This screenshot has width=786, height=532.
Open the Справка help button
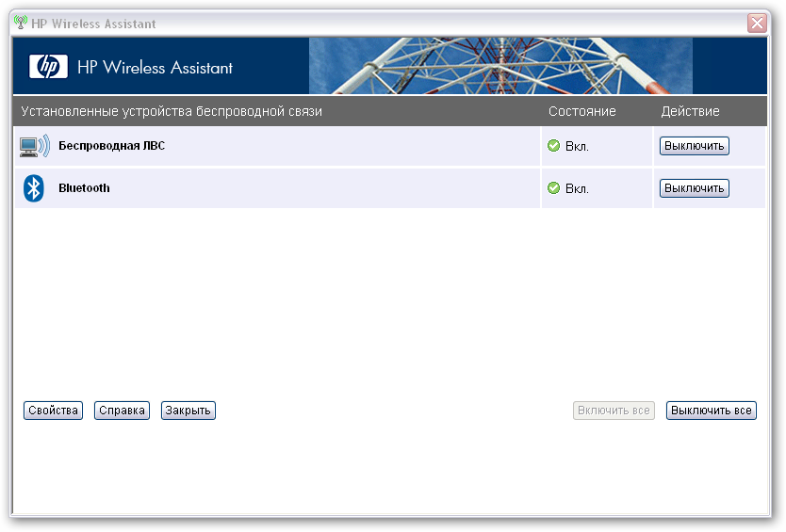pos(122,411)
